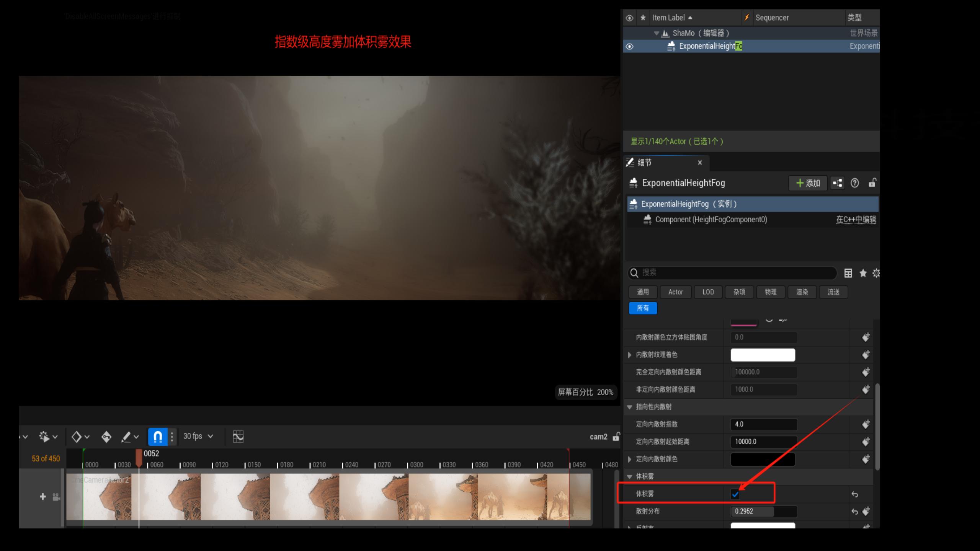Add keyframe for 内散射颜色立方体贴图角度
This screenshot has height=551, width=980.
pos(866,337)
